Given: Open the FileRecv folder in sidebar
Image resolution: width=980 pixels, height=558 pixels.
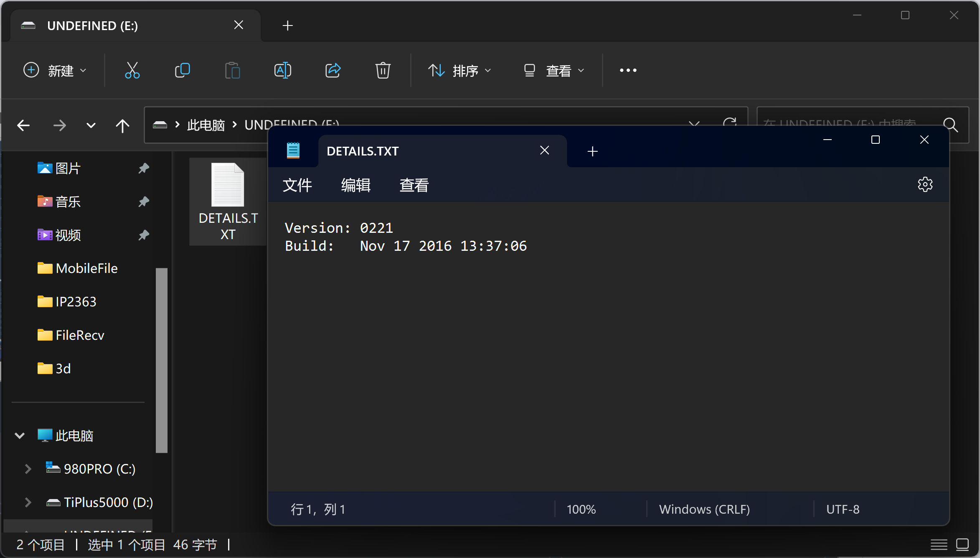Looking at the screenshot, I should coord(71,335).
